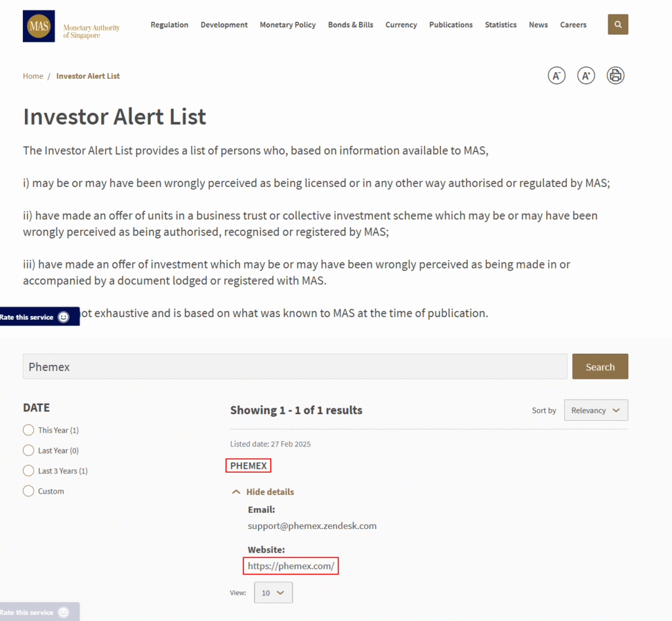
Task: Open the https://phemex.com/ website link
Action: [x=291, y=565]
